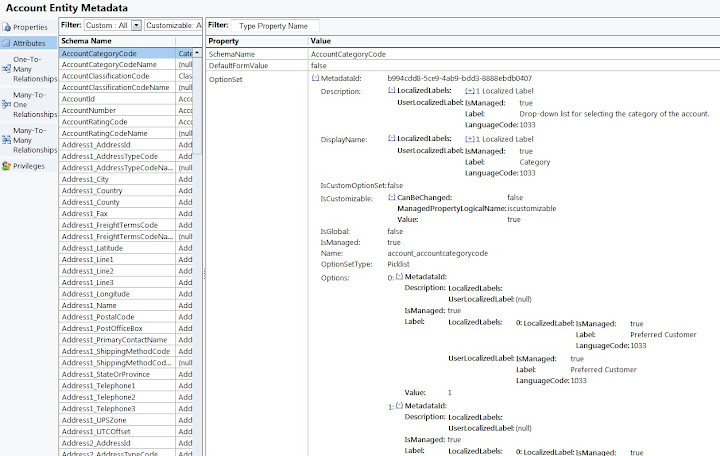Click the Privileges icon in the sidebar

click(7, 166)
